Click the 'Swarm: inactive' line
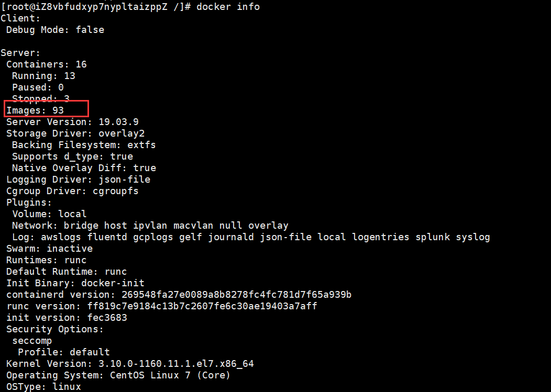The image size is (551, 392). (x=50, y=249)
